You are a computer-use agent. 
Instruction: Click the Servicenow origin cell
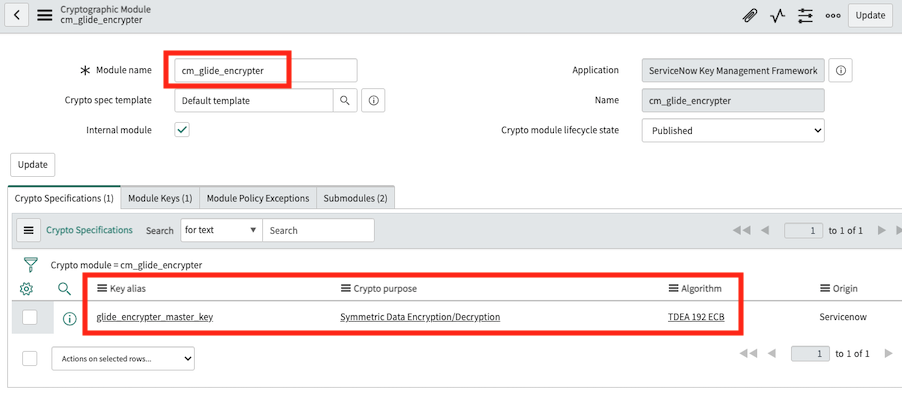pyautogui.click(x=843, y=317)
